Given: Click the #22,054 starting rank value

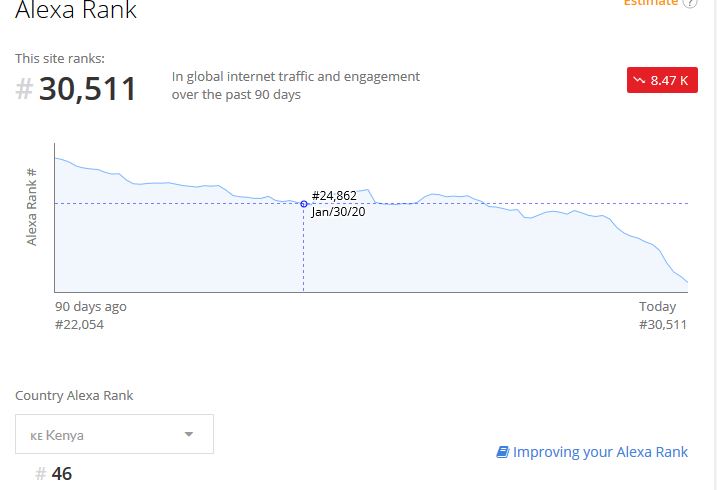Looking at the screenshot, I should (79, 325).
